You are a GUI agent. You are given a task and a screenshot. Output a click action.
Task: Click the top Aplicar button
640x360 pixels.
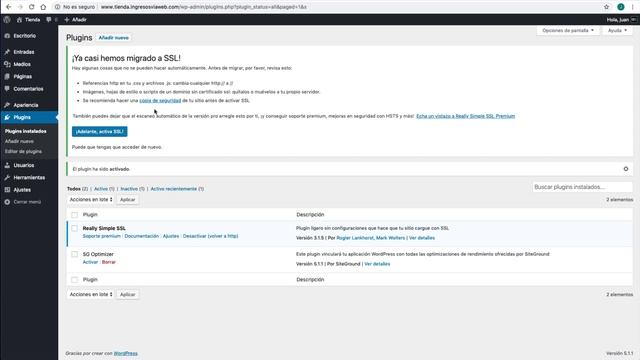tap(127, 200)
